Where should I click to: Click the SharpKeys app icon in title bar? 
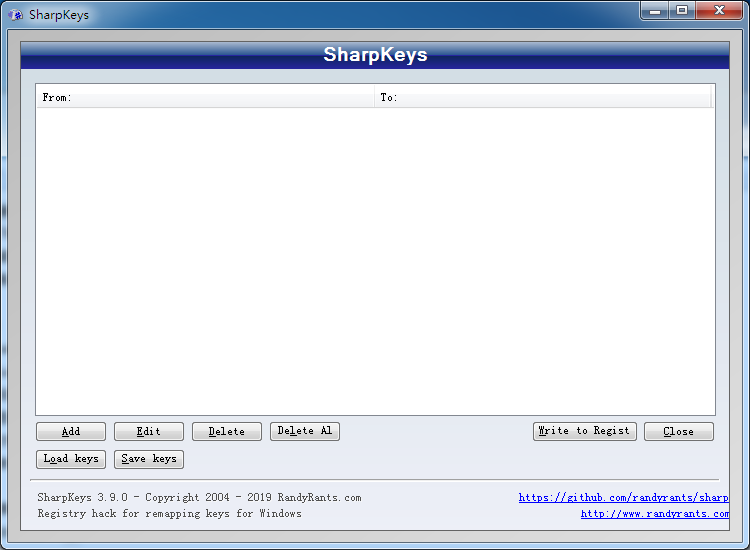coord(16,15)
